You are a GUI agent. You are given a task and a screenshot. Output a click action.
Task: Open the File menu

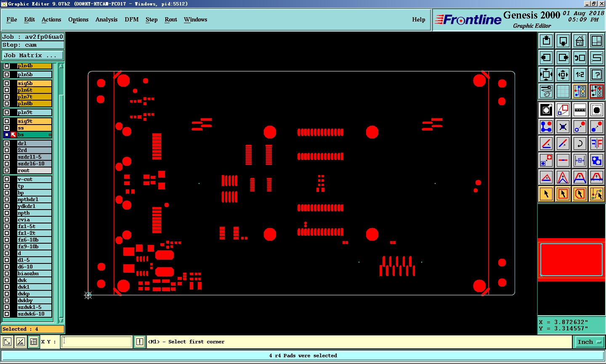[12, 19]
